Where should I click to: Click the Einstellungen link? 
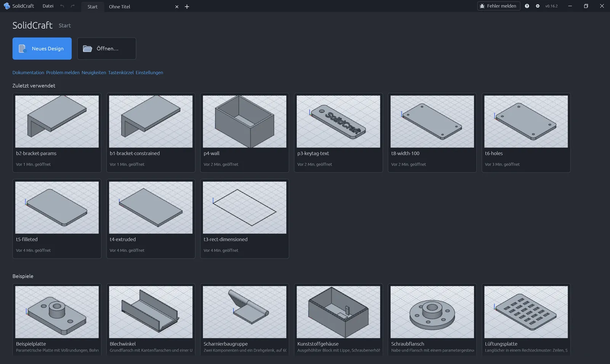click(149, 73)
